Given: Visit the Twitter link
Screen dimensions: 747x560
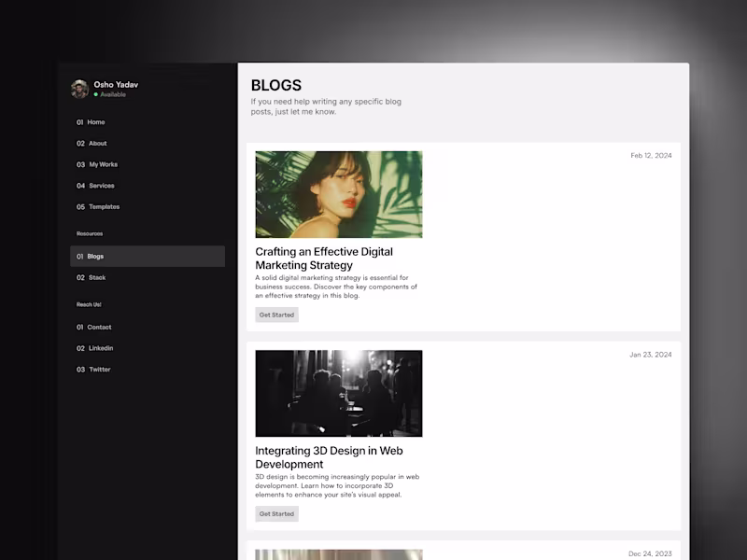Looking at the screenshot, I should pos(93,370).
